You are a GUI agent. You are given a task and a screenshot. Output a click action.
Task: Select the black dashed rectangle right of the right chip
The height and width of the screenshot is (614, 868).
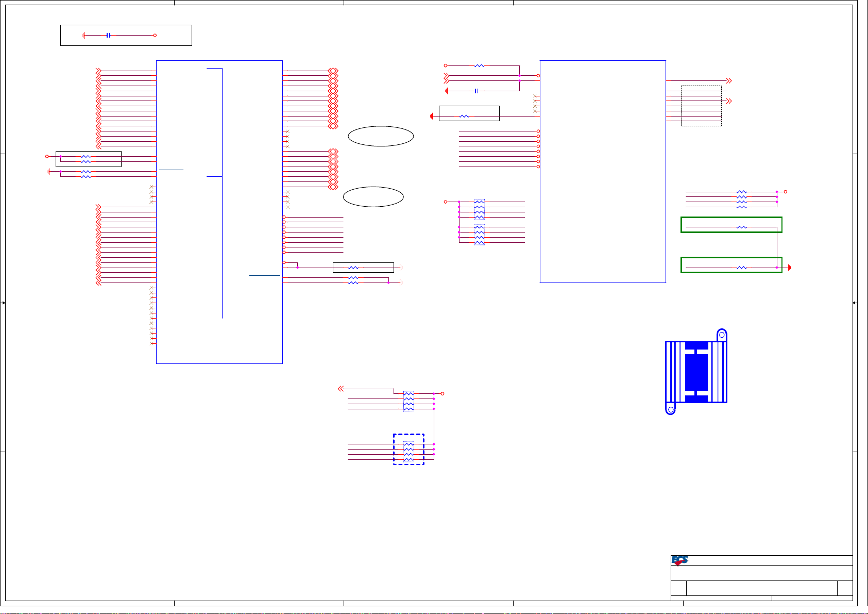coord(701,106)
